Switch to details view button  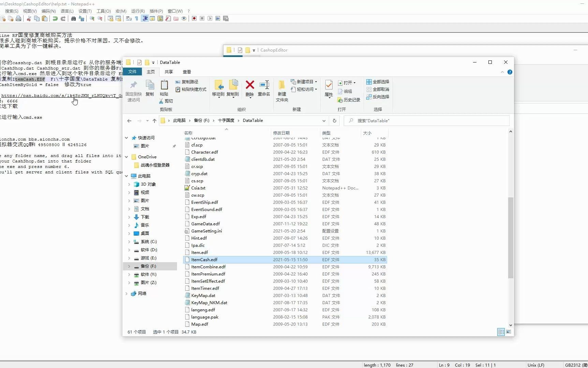(501, 332)
